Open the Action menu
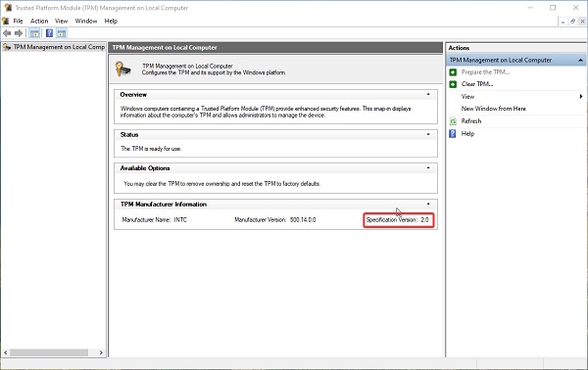 pos(39,21)
